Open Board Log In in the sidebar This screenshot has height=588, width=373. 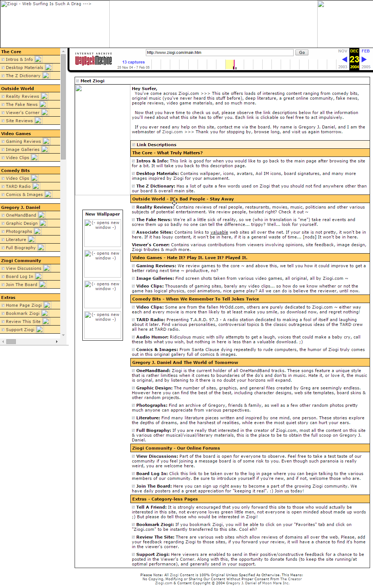pyautogui.click(x=20, y=276)
